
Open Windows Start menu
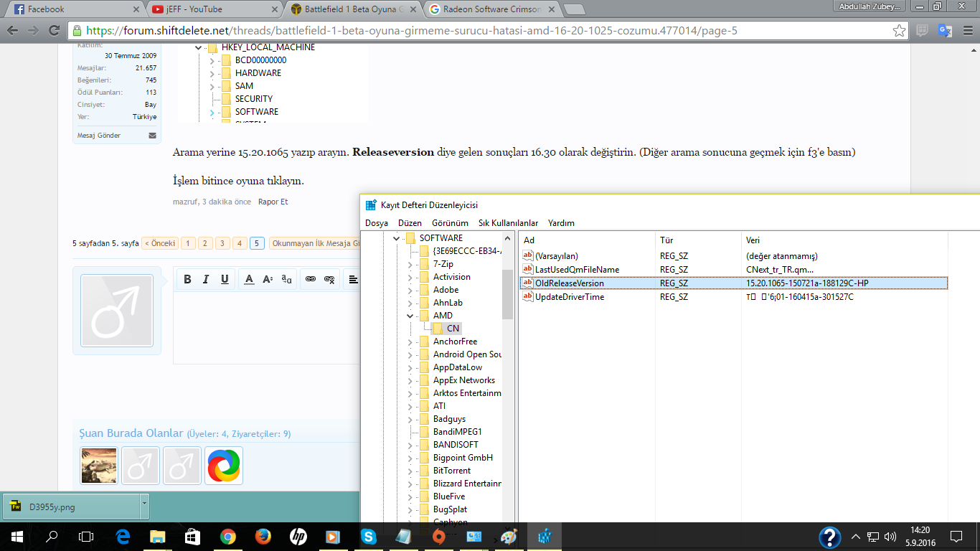coord(17,536)
